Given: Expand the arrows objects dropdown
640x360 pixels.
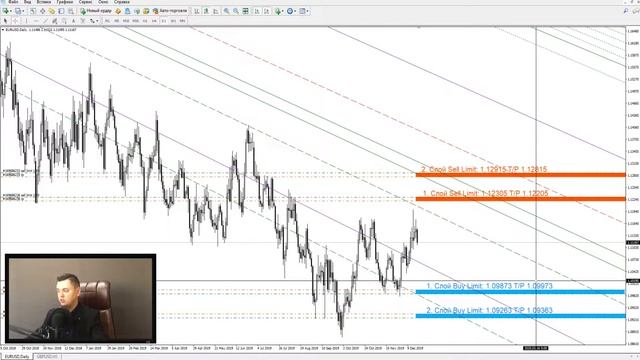Looking at the screenshot, I should pyautogui.click(x=97, y=20).
